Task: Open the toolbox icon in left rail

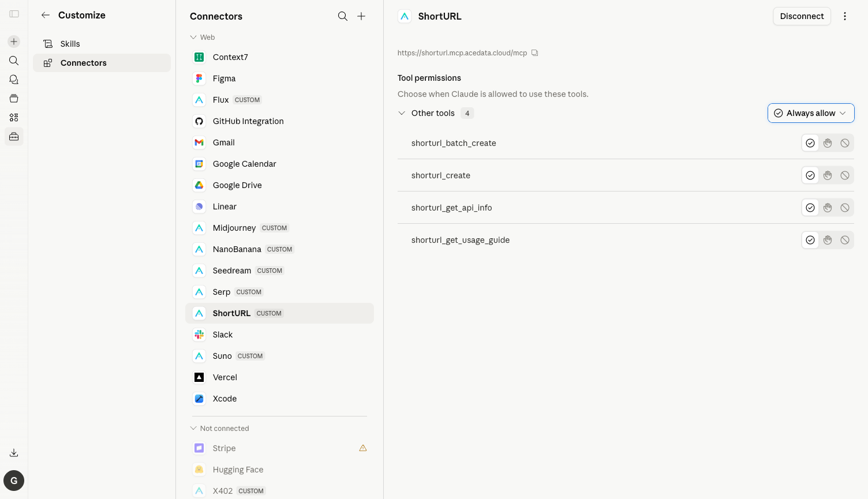Action: pos(14,137)
